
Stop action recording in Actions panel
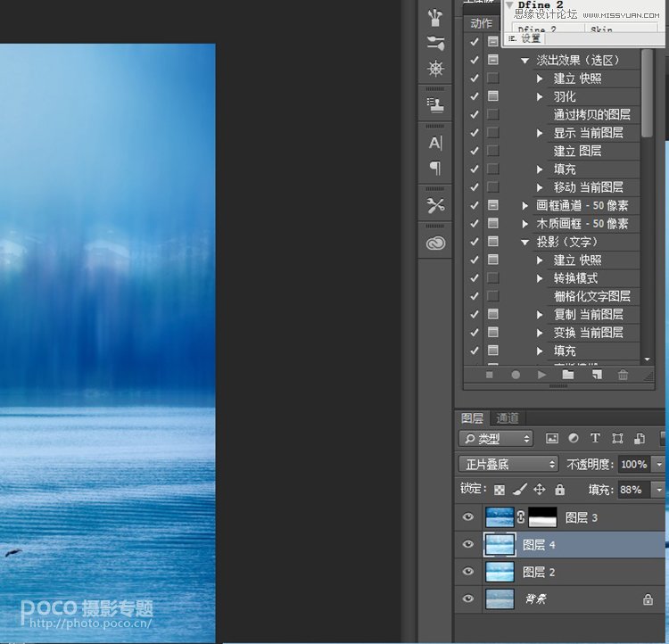pyautogui.click(x=490, y=375)
